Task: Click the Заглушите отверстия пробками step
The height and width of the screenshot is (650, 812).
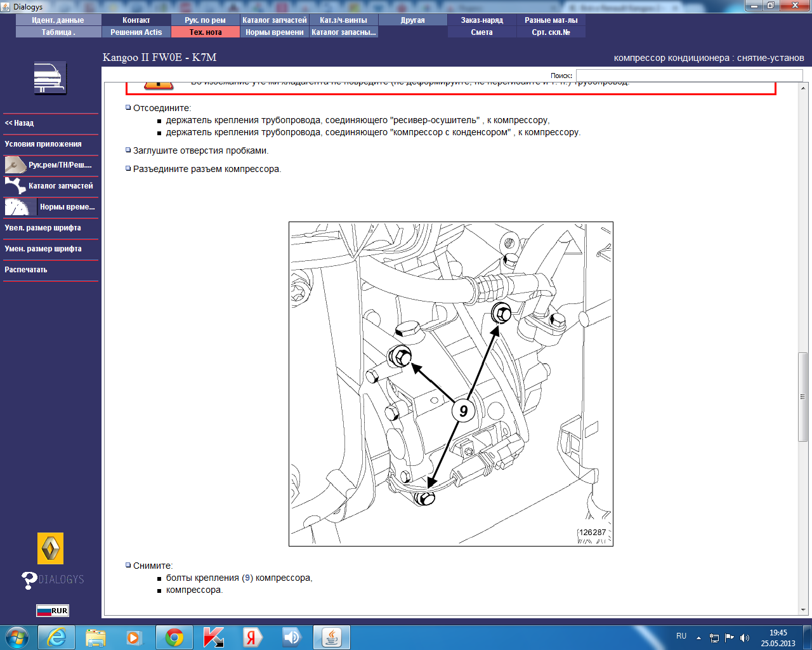Action: point(200,151)
